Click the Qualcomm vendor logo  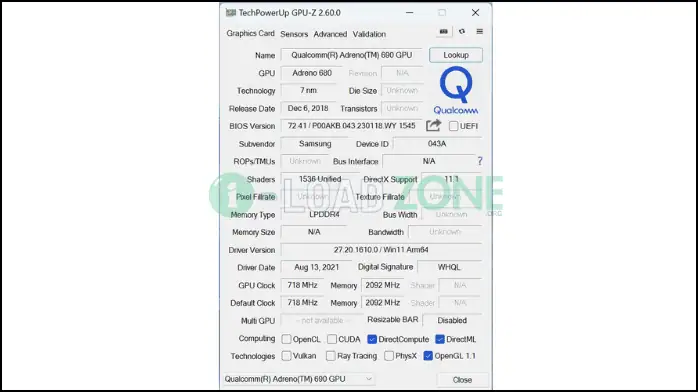point(456,90)
